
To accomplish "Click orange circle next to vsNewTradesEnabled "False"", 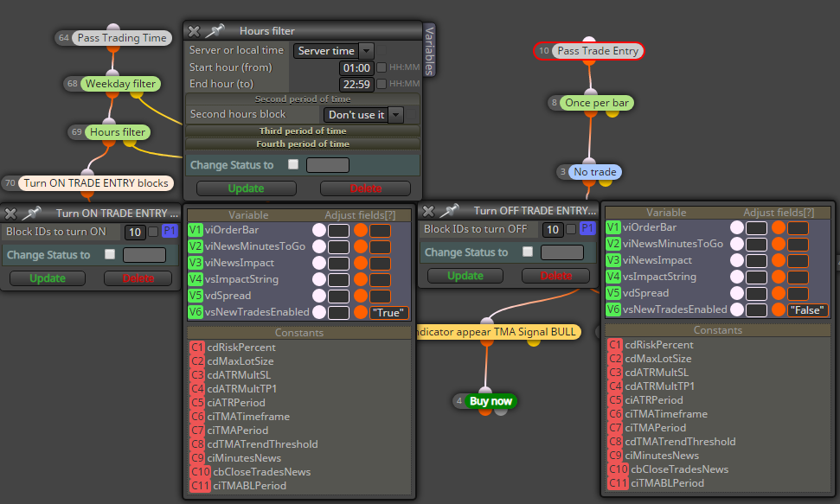I will (779, 309).
